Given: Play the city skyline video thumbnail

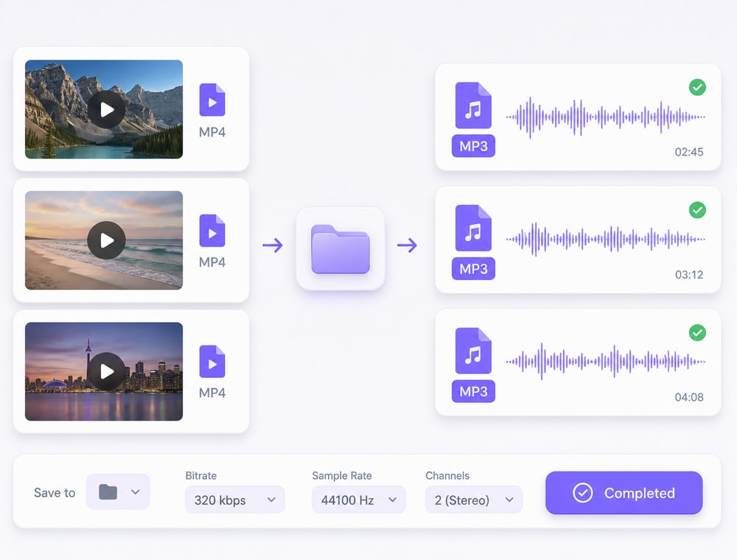Looking at the screenshot, I should (x=107, y=371).
